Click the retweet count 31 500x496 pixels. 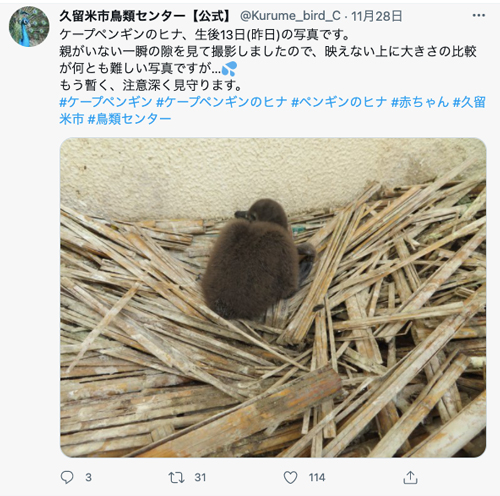[x=200, y=477]
